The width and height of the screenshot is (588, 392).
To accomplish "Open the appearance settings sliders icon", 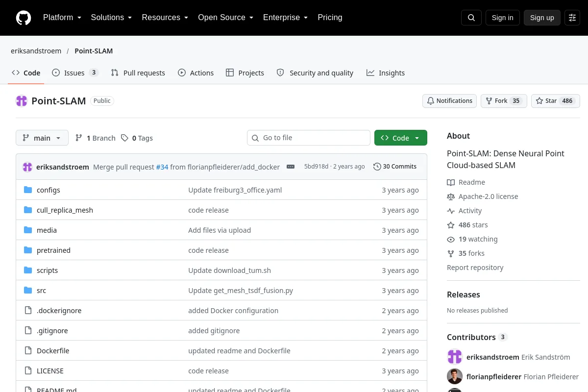I will point(572,18).
